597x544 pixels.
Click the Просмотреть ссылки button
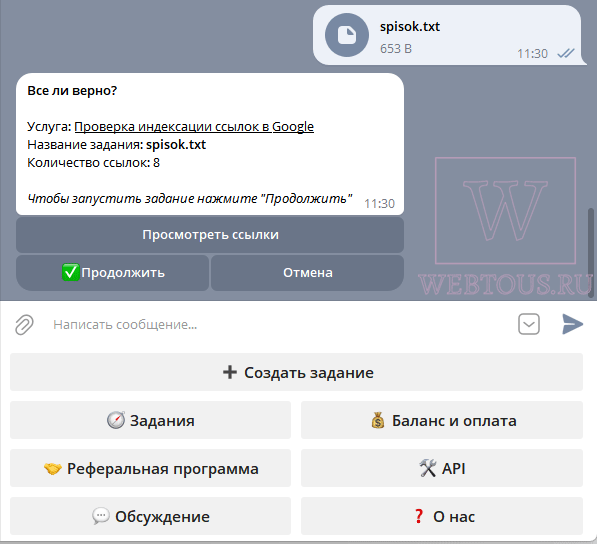coord(210,235)
